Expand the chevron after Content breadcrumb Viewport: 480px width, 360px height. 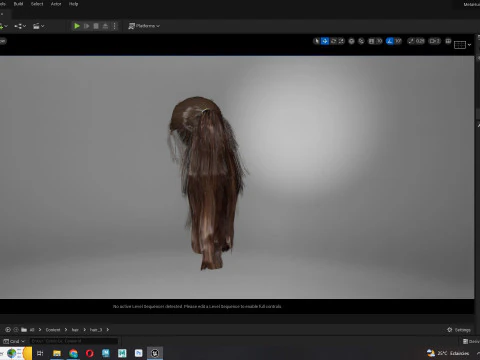coord(66,330)
